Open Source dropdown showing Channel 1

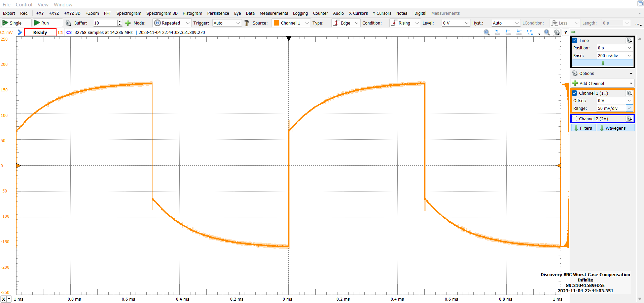click(x=291, y=23)
